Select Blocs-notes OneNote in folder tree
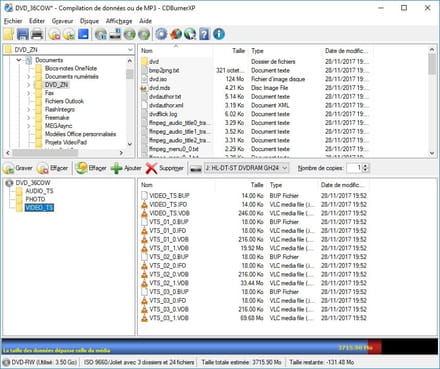 [x=71, y=68]
